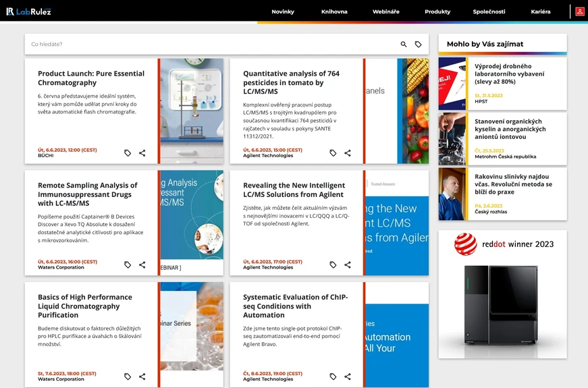
Task: Go to Webináře section
Action: [x=386, y=11]
